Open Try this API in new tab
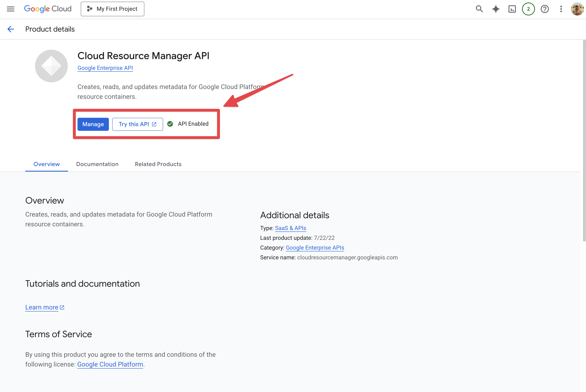 [x=137, y=124]
